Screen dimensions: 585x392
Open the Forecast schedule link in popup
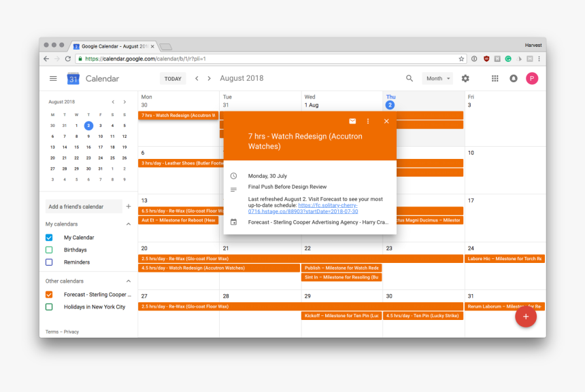click(x=303, y=209)
